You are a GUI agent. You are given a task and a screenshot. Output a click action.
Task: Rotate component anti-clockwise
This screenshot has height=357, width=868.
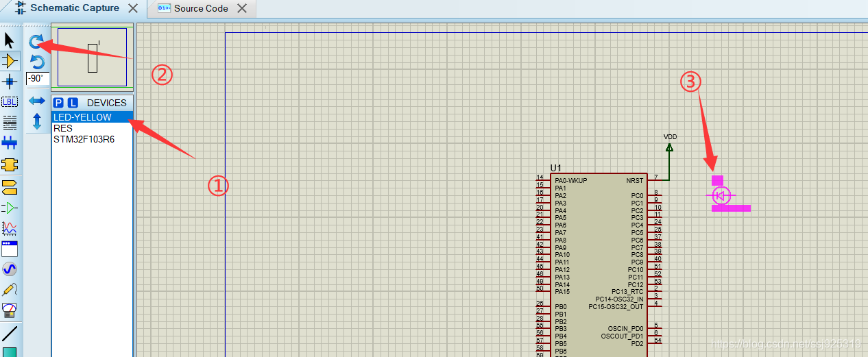point(37,62)
